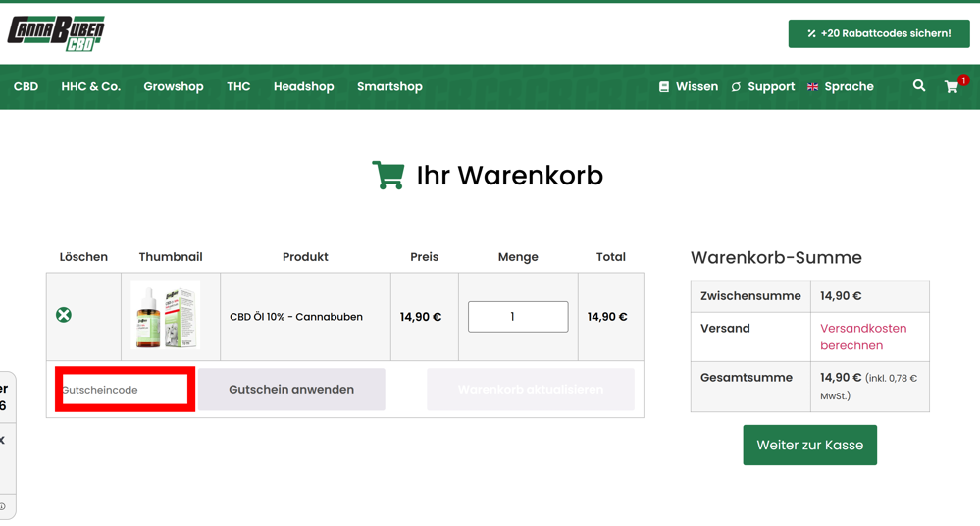Open the CBD oil product thumbnail
This screenshot has width=980, height=526.
click(x=166, y=315)
